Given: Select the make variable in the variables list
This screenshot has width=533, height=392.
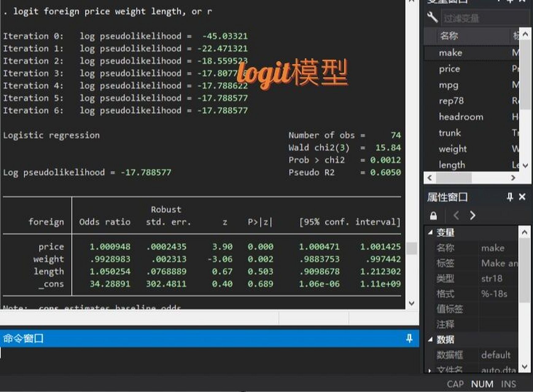Looking at the screenshot, I should [451, 52].
